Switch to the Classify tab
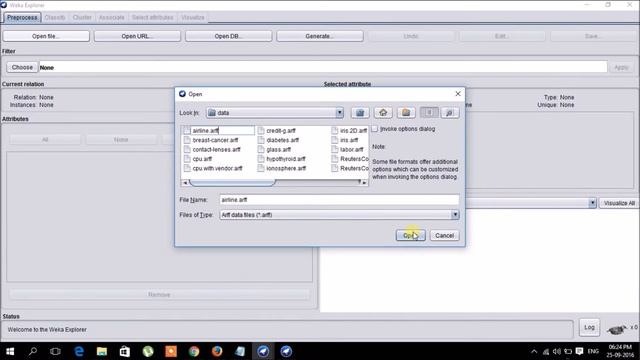The width and height of the screenshot is (640, 360). (x=55, y=18)
